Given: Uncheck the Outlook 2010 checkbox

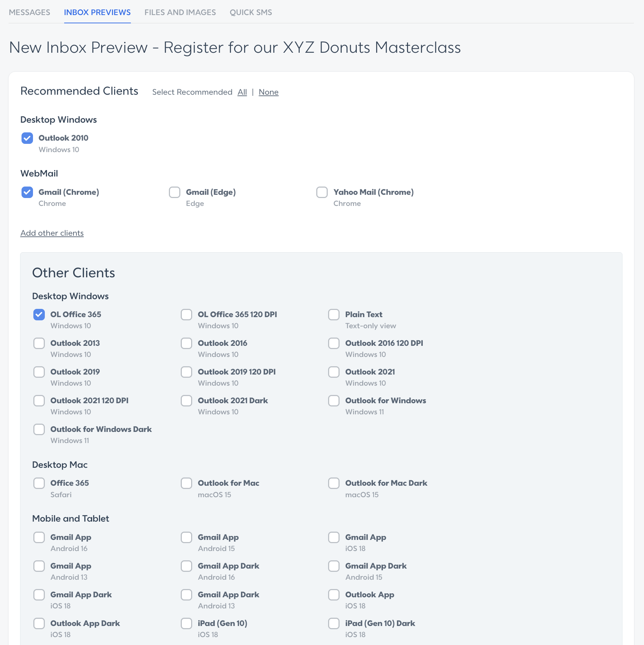Looking at the screenshot, I should (27, 138).
